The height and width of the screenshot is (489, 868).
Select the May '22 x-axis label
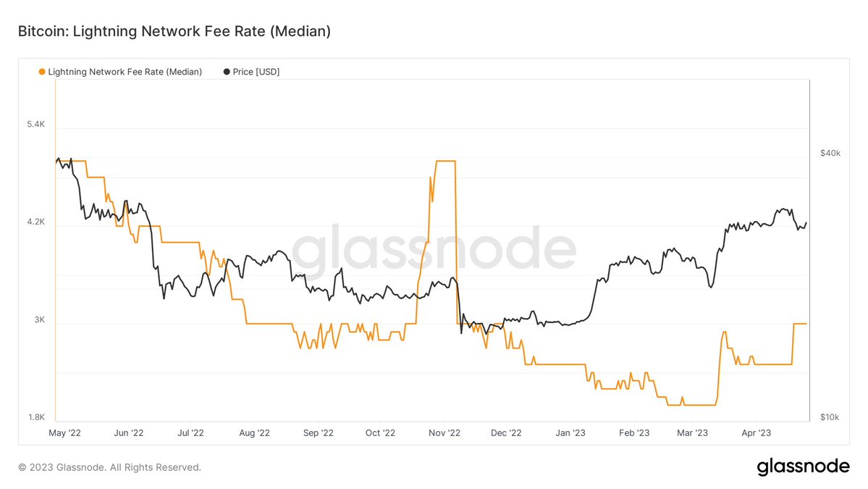point(64,433)
